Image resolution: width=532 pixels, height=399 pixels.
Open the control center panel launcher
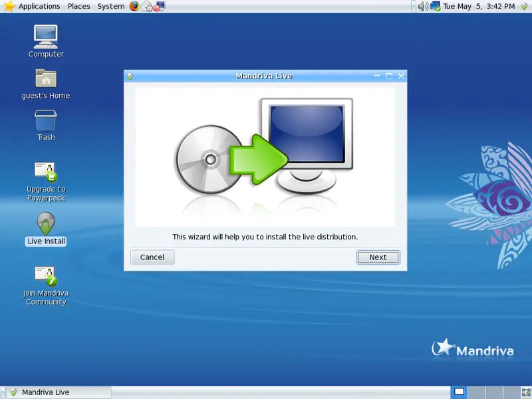[159, 6]
